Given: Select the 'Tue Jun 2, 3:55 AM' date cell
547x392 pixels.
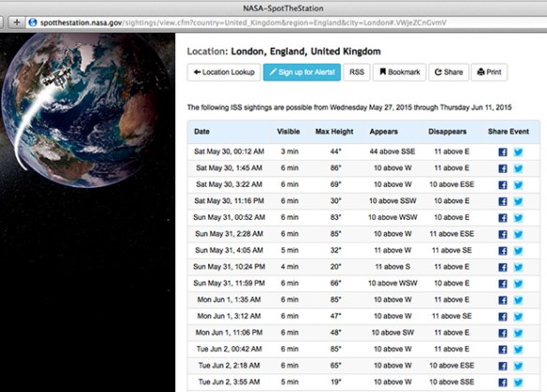Looking at the screenshot, I should (x=229, y=382).
